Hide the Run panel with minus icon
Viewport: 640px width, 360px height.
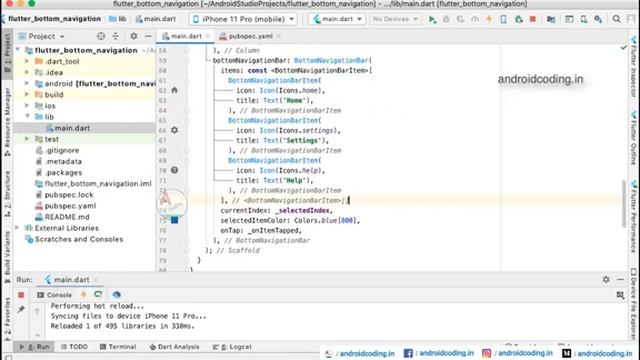coord(620,279)
